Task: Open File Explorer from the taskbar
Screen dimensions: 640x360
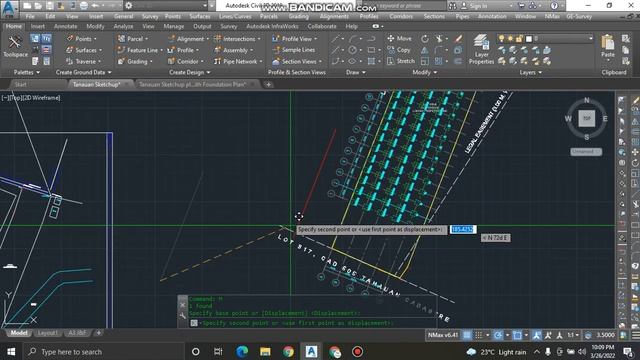Action: tap(265, 352)
